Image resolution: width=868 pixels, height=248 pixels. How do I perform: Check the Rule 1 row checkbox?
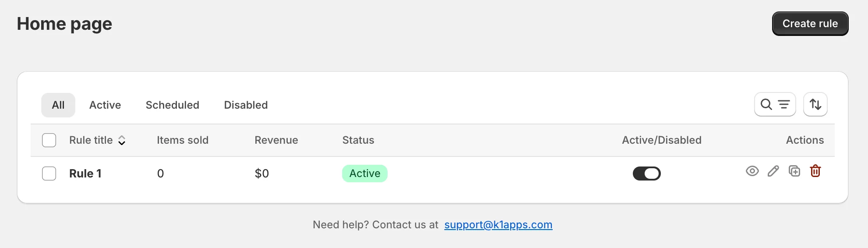click(49, 174)
